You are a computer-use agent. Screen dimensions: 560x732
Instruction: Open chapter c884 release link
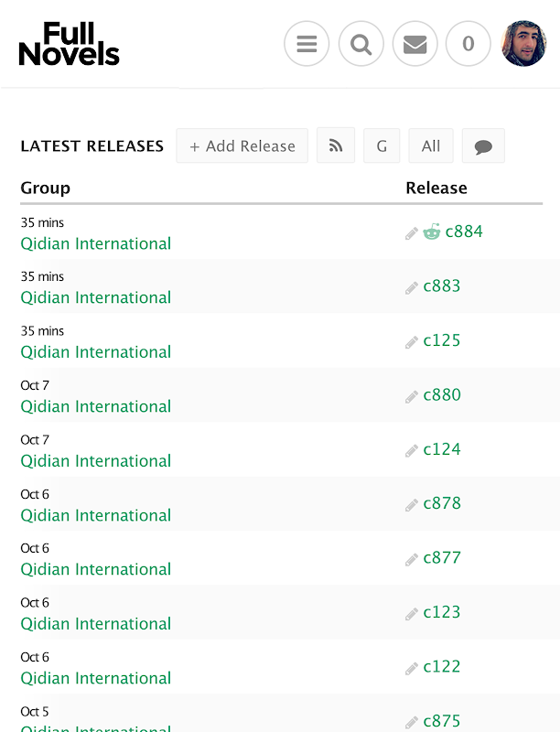tap(464, 231)
